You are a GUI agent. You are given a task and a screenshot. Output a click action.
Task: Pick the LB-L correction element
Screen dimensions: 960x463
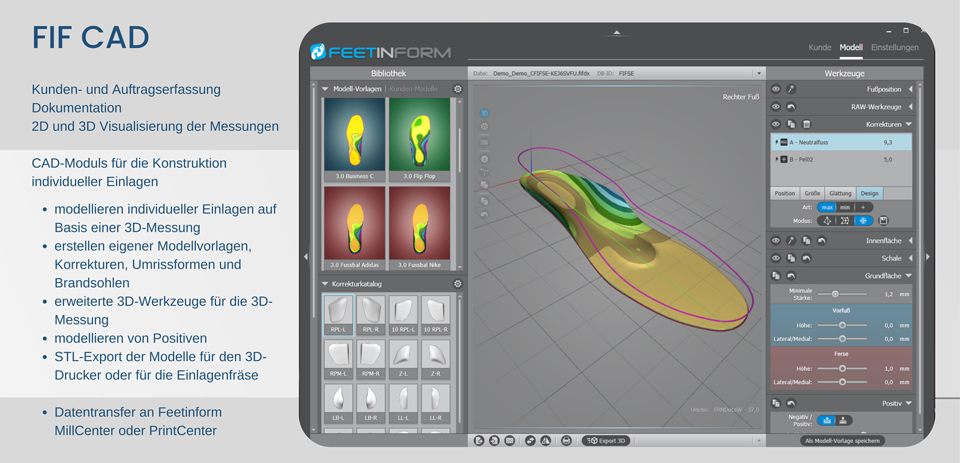point(339,403)
